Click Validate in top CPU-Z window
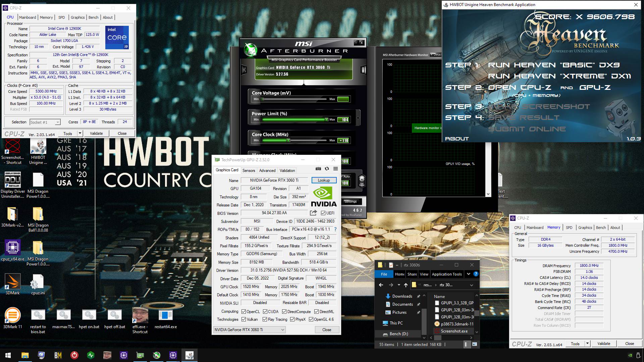The height and width of the screenshot is (362, 644). [x=96, y=133]
